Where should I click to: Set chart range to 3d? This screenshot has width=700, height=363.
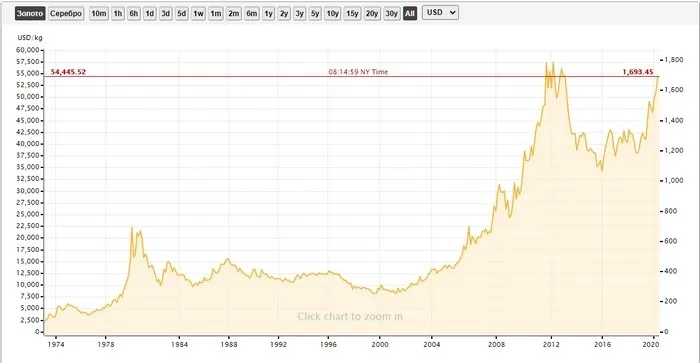166,13
